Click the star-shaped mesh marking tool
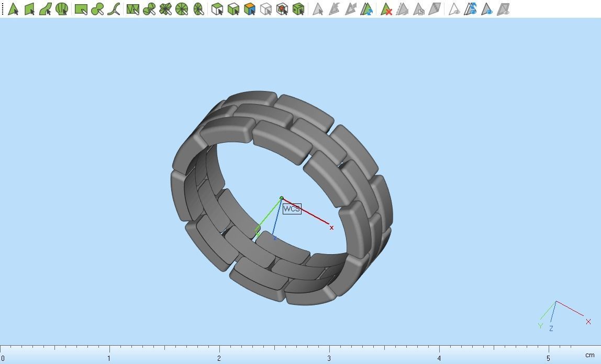Image resolution: width=601 pixels, height=364 pixels. 165,9
